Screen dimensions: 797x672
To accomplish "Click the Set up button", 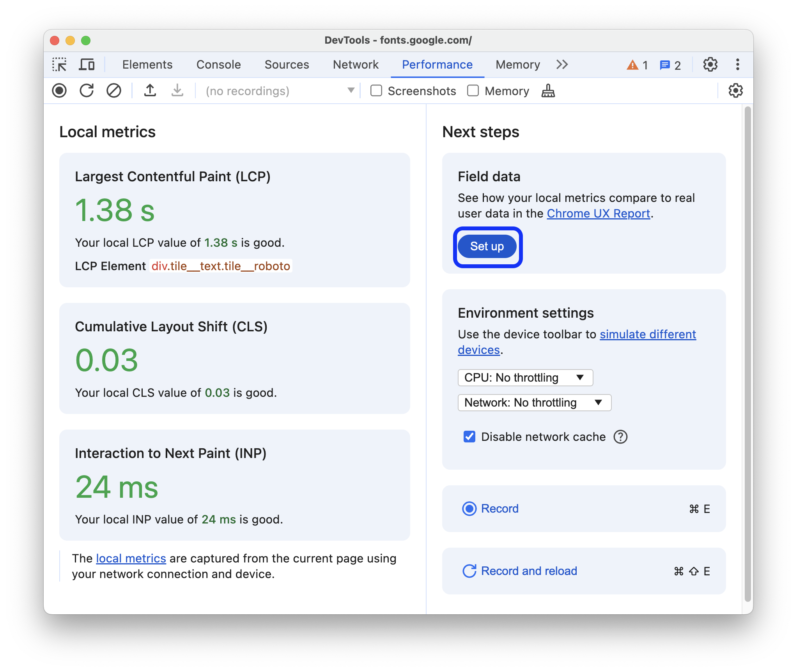I will coord(487,245).
